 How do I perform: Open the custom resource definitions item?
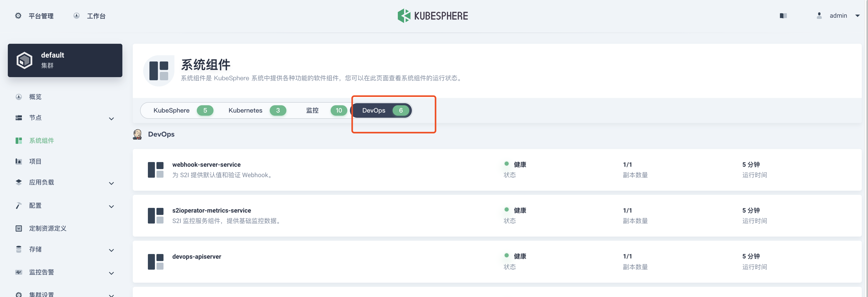47,228
